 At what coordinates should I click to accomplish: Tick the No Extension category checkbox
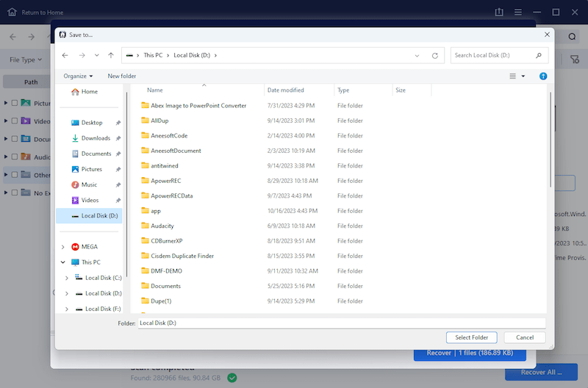click(x=15, y=193)
